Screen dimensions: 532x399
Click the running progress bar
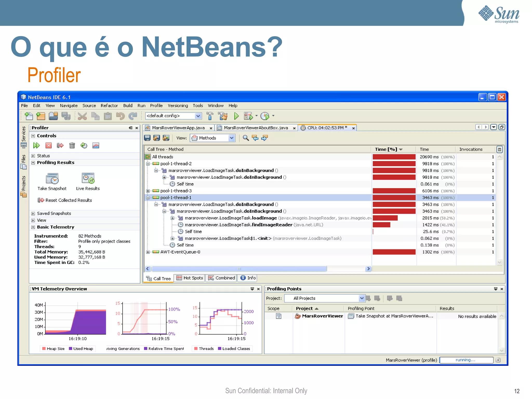467,360
